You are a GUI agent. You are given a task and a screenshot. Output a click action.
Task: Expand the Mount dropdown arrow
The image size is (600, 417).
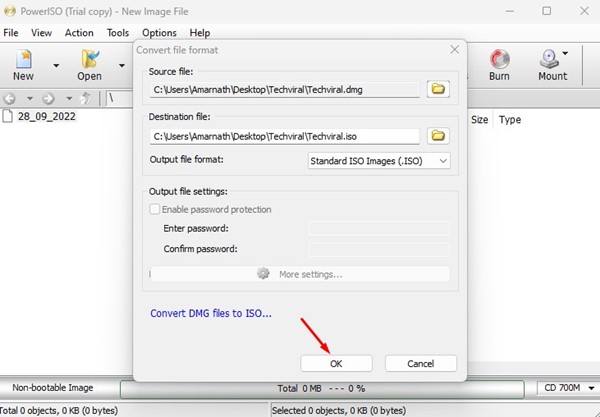pos(565,54)
